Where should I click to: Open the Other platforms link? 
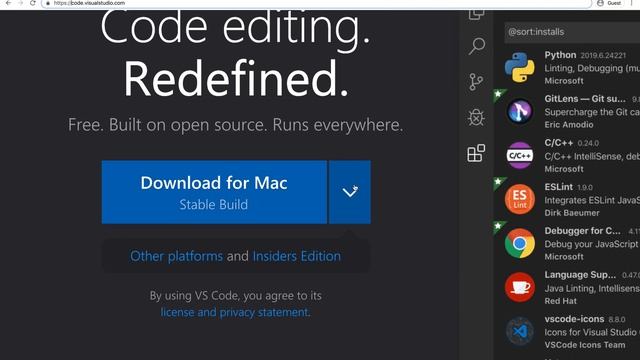click(176, 256)
